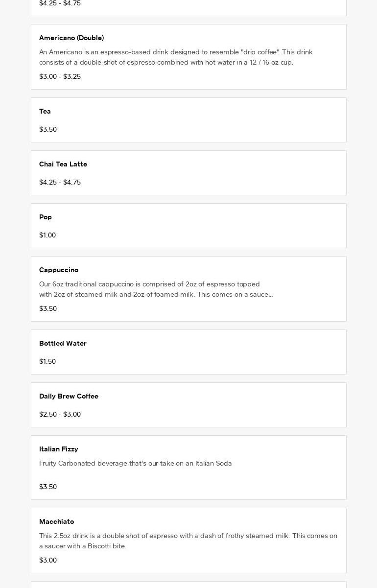The image size is (377, 588).
Task: Click the $3.50 price under Tea
Action: 48,129
